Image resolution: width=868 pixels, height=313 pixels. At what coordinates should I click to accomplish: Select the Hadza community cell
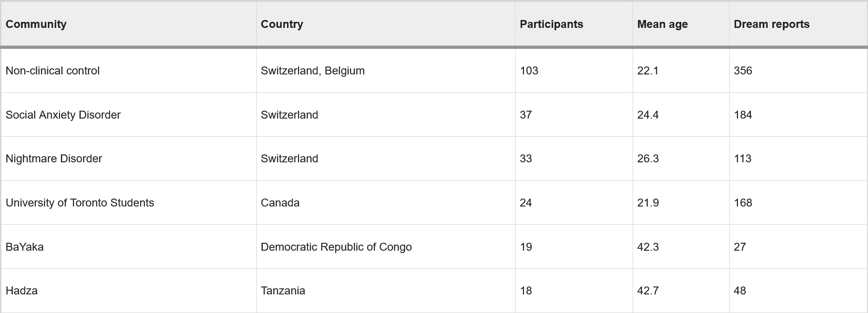(22, 291)
